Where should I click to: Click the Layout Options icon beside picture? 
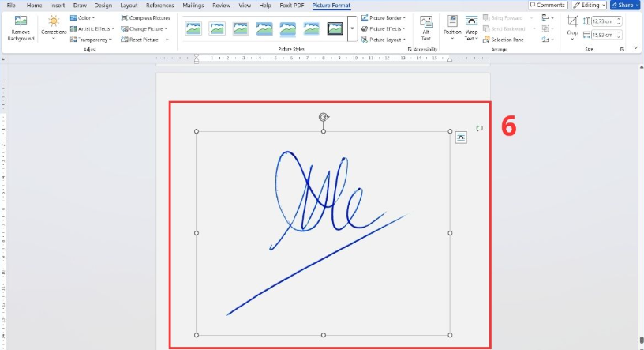[462, 137]
